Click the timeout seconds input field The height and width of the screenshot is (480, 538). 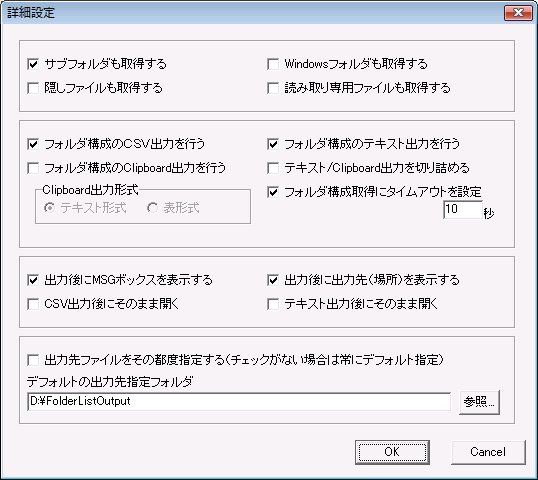463,209
